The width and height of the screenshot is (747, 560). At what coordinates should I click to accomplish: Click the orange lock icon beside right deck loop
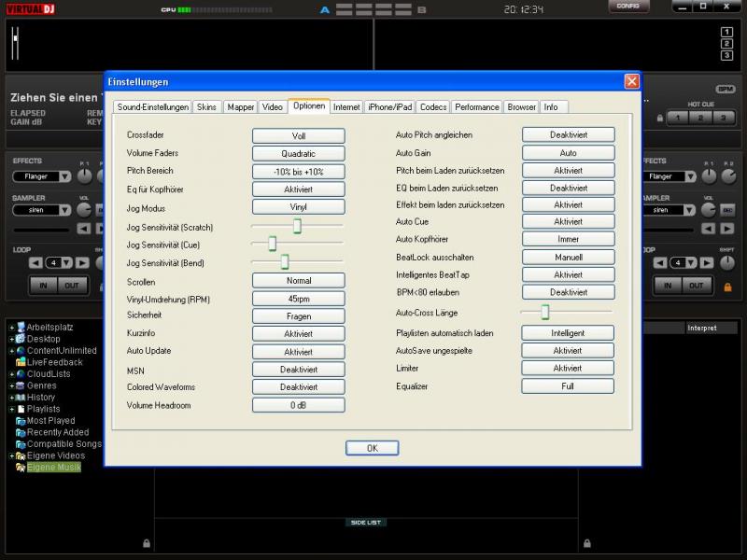click(x=727, y=287)
